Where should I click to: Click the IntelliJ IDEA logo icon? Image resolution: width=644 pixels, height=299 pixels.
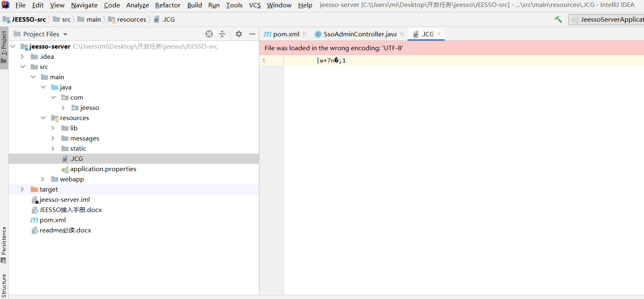(5, 5)
